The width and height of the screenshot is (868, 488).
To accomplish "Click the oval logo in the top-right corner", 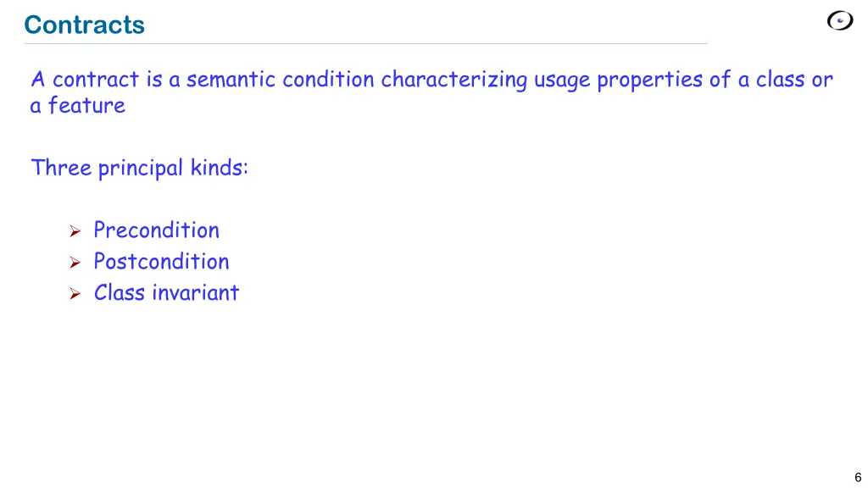I will coord(840,21).
